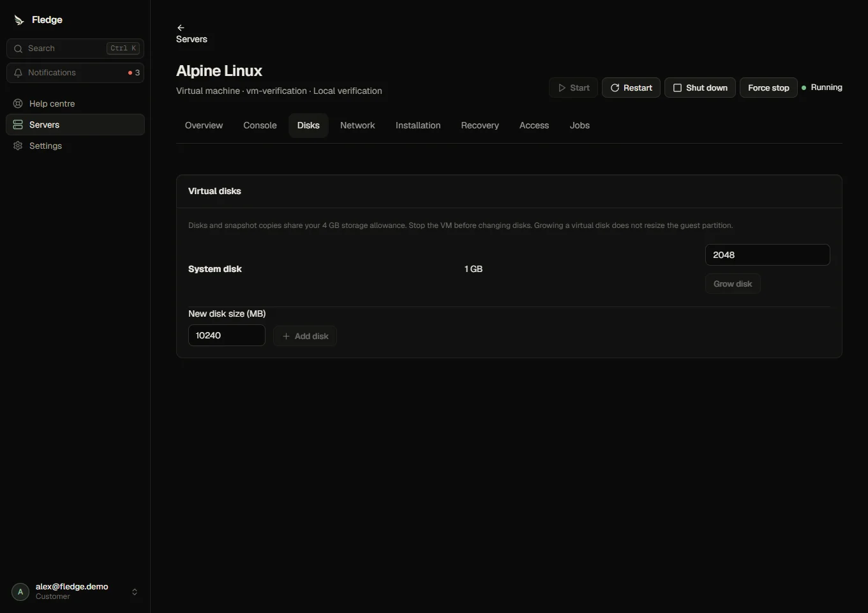View the Jobs tab
The width and height of the screenshot is (868, 613).
580,126
